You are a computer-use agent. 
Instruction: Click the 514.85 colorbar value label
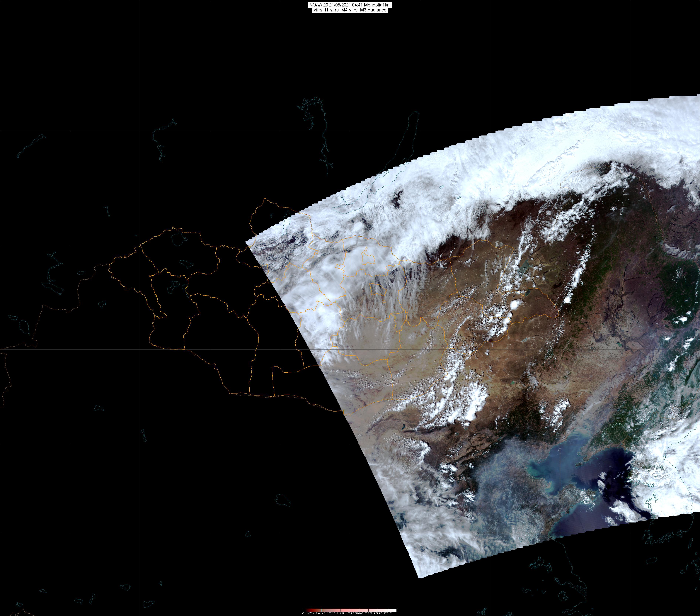[359, 614]
